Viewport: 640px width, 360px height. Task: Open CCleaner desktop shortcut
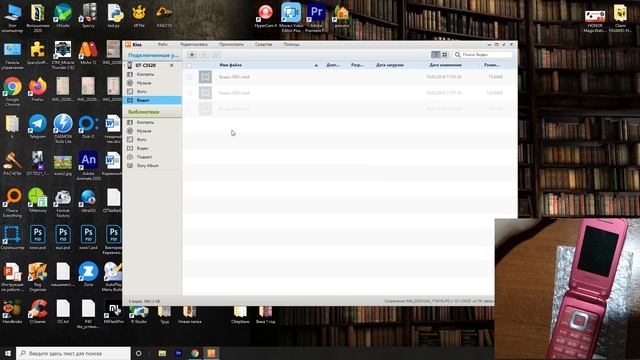(38, 312)
